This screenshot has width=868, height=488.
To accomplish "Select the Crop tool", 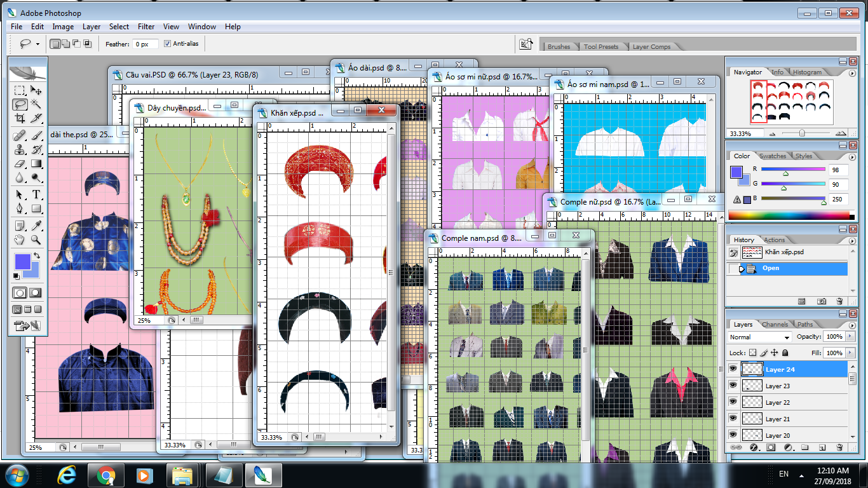I will point(20,118).
